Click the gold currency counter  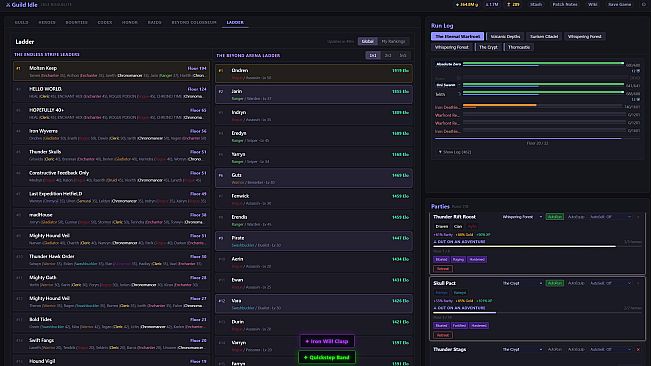point(467,5)
